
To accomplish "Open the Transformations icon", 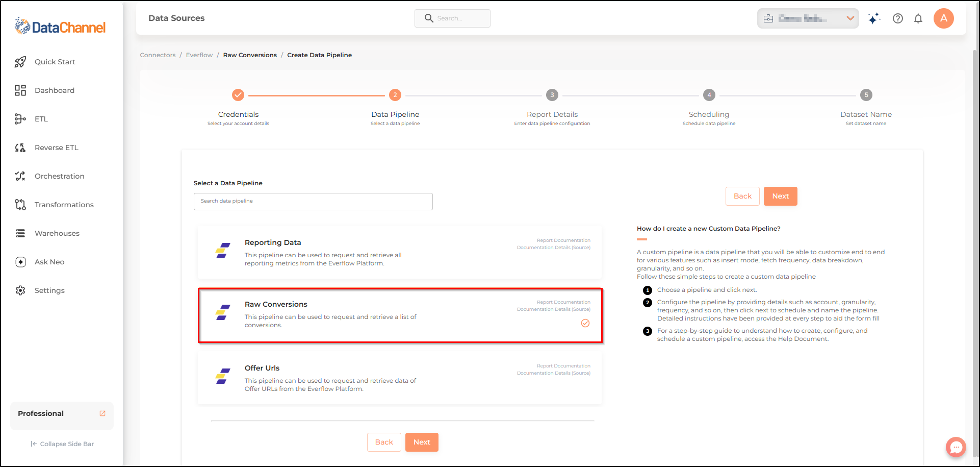I will point(20,205).
